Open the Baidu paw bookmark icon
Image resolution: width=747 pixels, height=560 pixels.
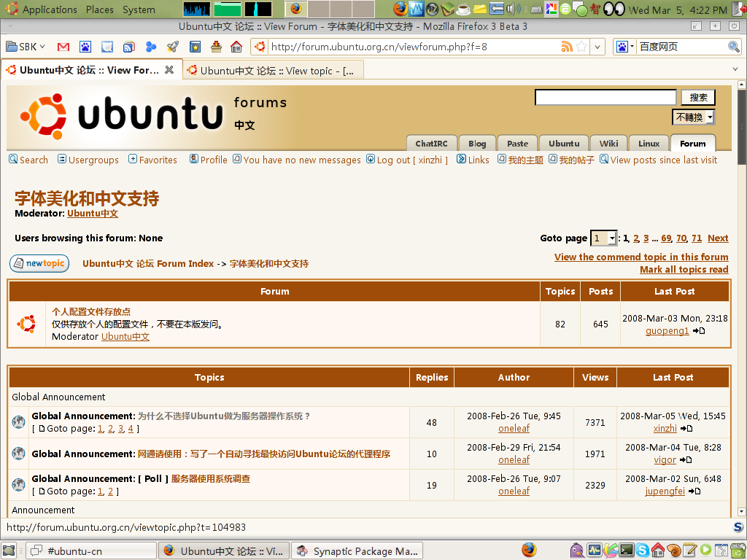coord(85,47)
